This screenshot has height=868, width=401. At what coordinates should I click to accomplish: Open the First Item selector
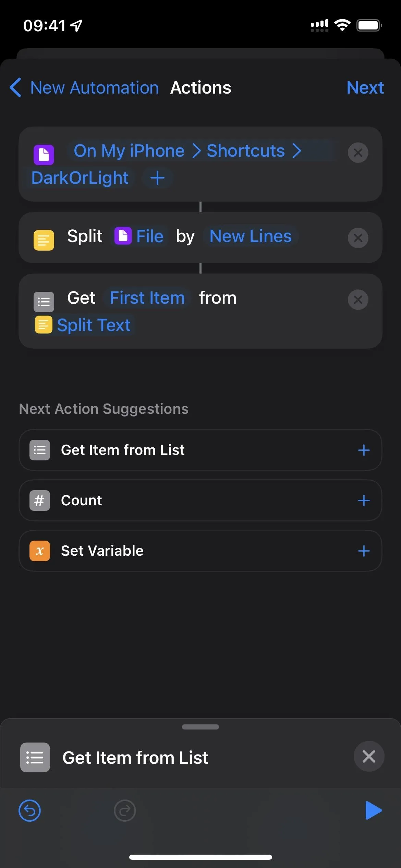147,298
